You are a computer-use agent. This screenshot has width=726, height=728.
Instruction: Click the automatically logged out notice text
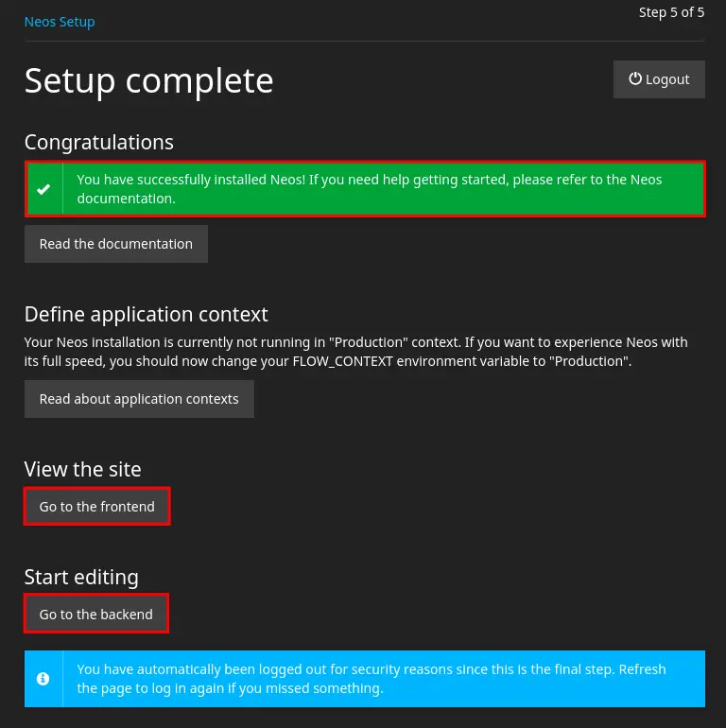point(371,679)
